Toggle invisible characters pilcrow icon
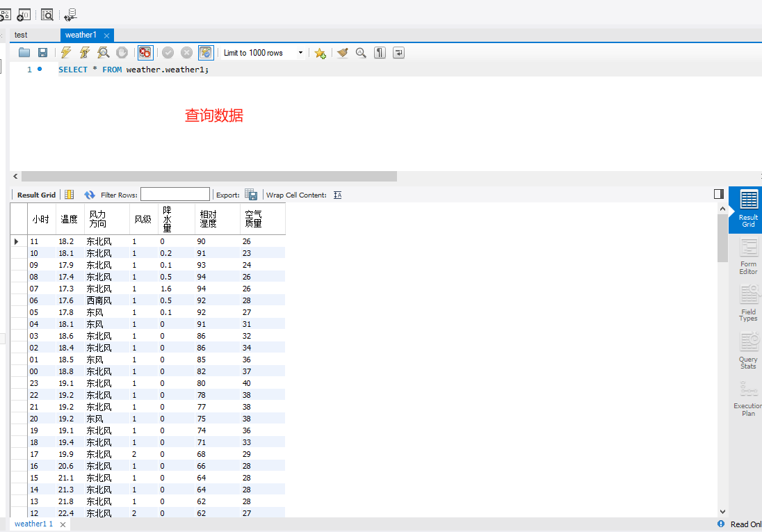The width and height of the screenshot is (762, 532). [380, 53]
